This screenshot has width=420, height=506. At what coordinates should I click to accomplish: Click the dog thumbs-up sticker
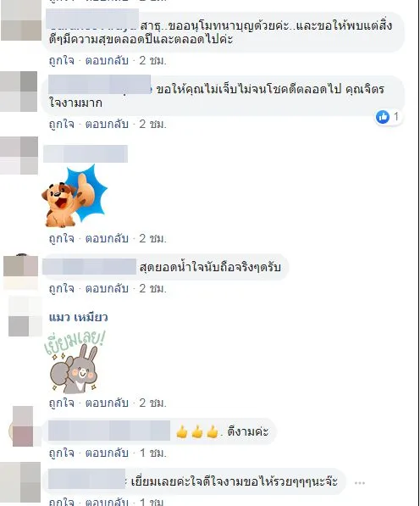click(75, 196)
